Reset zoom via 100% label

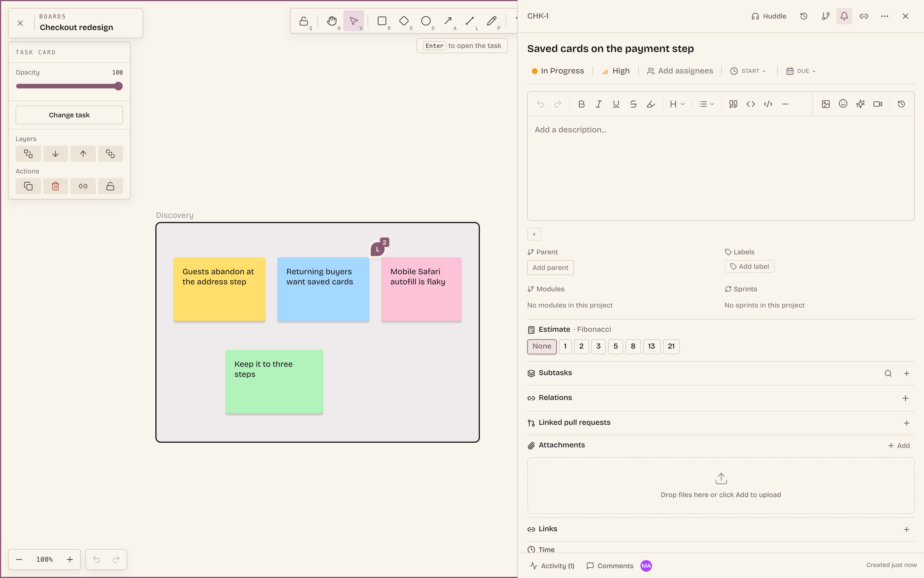44,560
